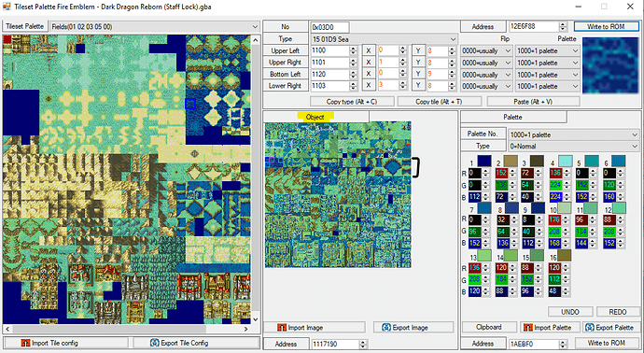Click the Object Address field 1117190
Screen dimensions: 644x353
click(335, 344)
